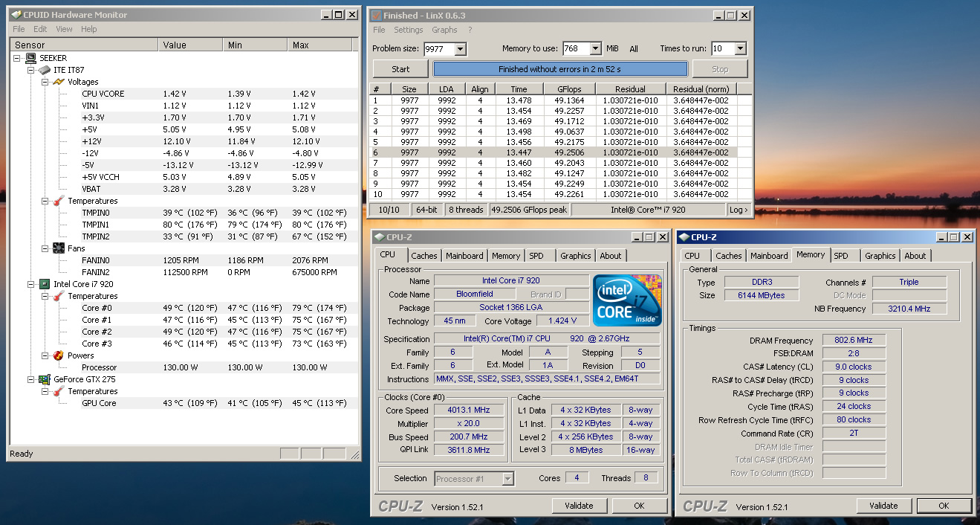This screenshot has height=525, width=980.
Task: Click the Voltages lightning icon
Action: tap(58, 82)
